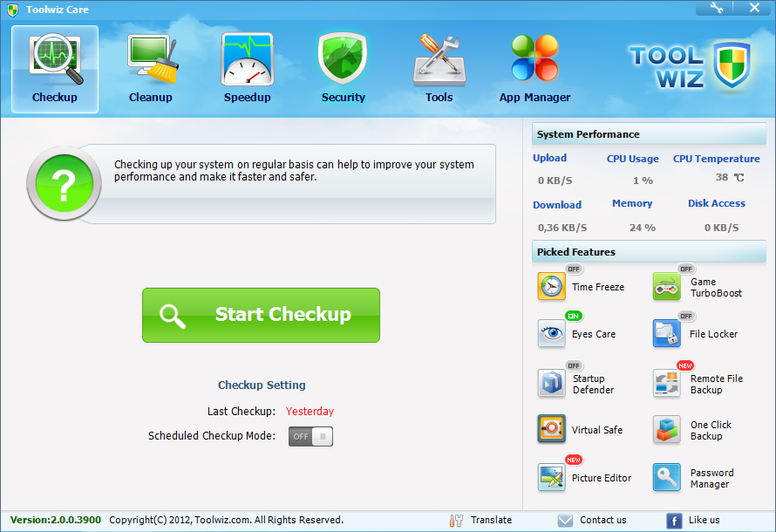This screenshot has height=532, width=776.
Task: Click the Time Freeze label
Action: 598,287
